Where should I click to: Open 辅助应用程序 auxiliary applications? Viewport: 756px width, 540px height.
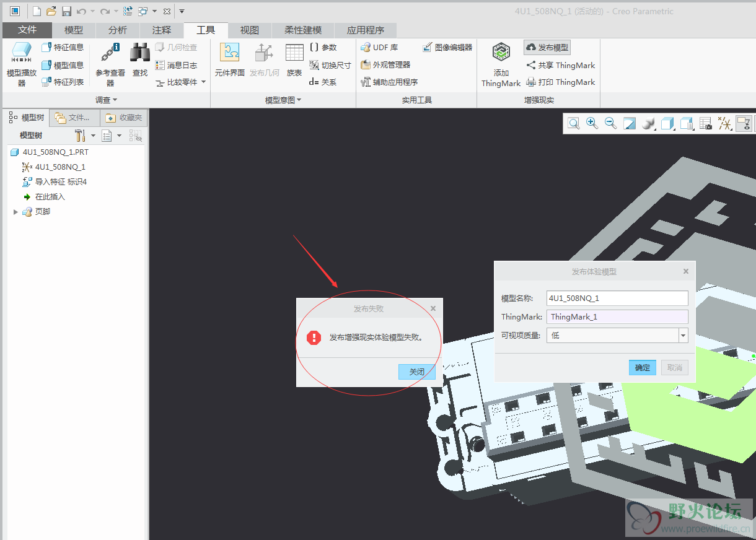389,82
